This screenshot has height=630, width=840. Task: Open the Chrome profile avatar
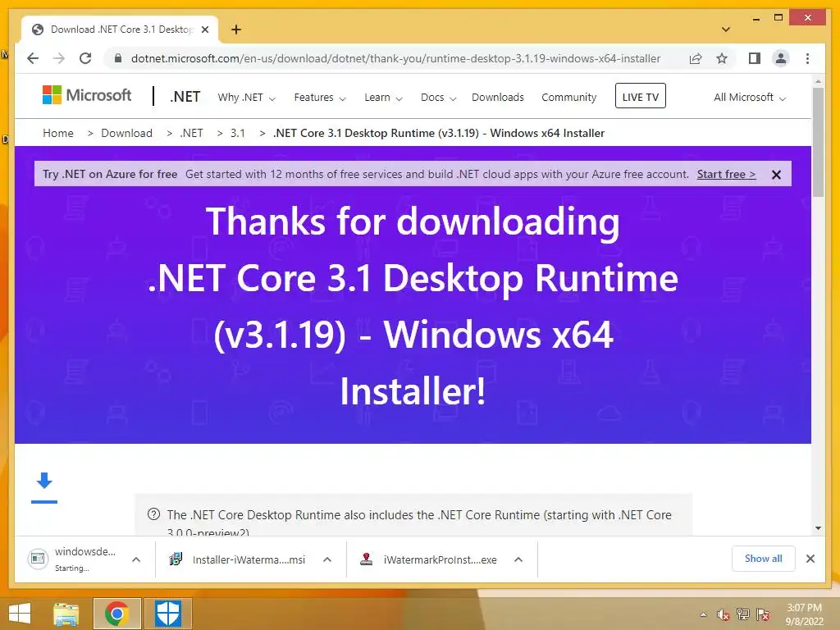click(781, 58)
